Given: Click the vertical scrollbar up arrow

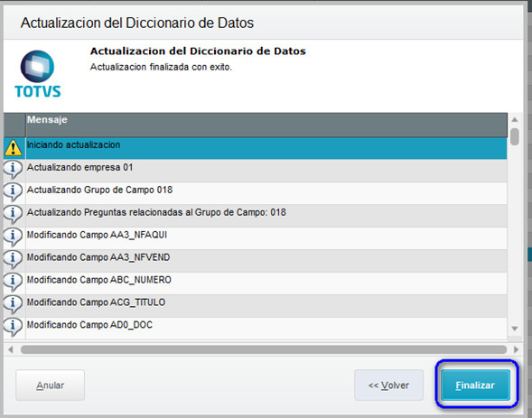Looking at the screenshot, I should click(515, 119).
